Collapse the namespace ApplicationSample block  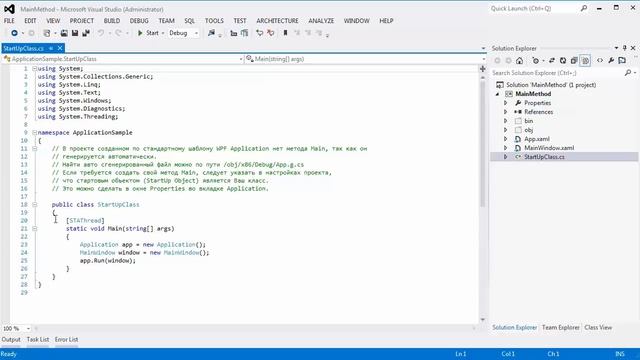(x=35, y=133)
